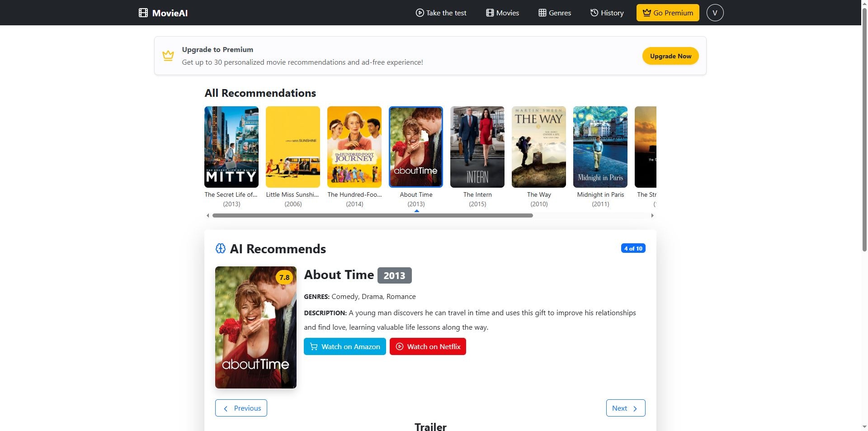Click the Comedy, Drama, Romance genres text
868x431 pixels.
click(373, 297)
